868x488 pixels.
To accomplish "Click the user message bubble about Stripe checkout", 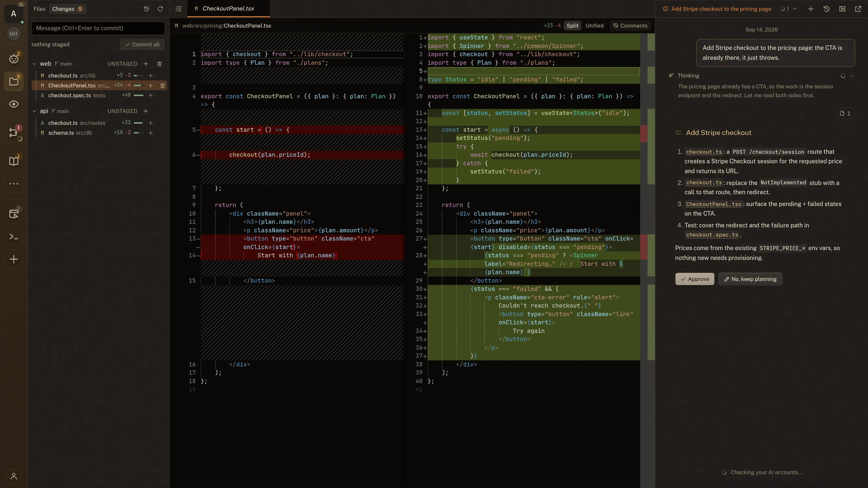I will pos(775,53).
